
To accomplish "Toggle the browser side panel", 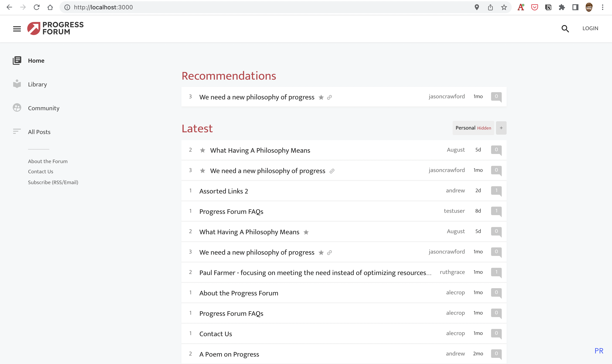I will click(x=575, y=7).
